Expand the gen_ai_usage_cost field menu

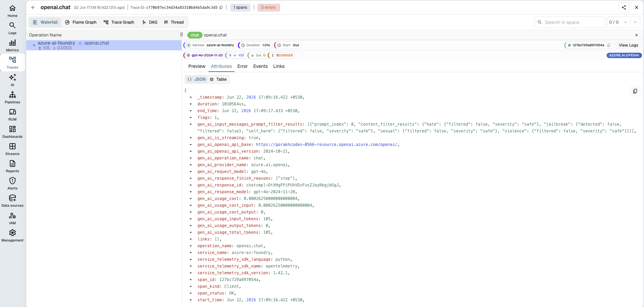pos(191,199)
